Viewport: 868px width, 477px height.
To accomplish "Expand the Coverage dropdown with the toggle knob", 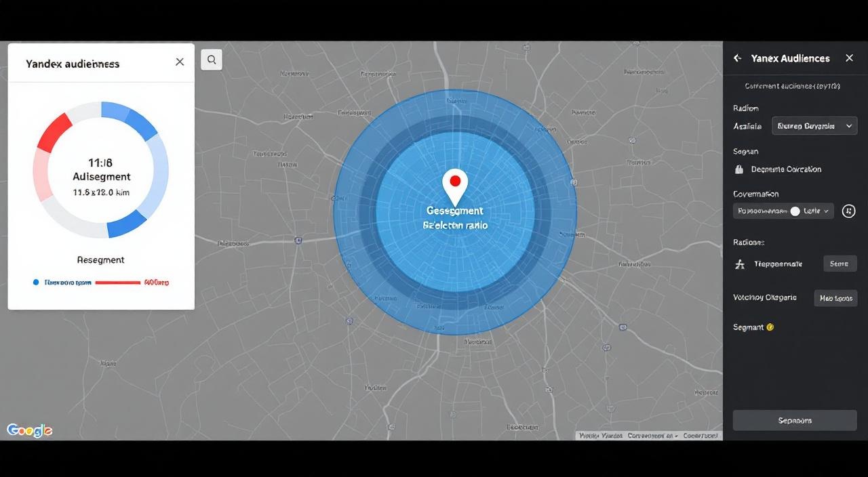I will coord(783,211).
